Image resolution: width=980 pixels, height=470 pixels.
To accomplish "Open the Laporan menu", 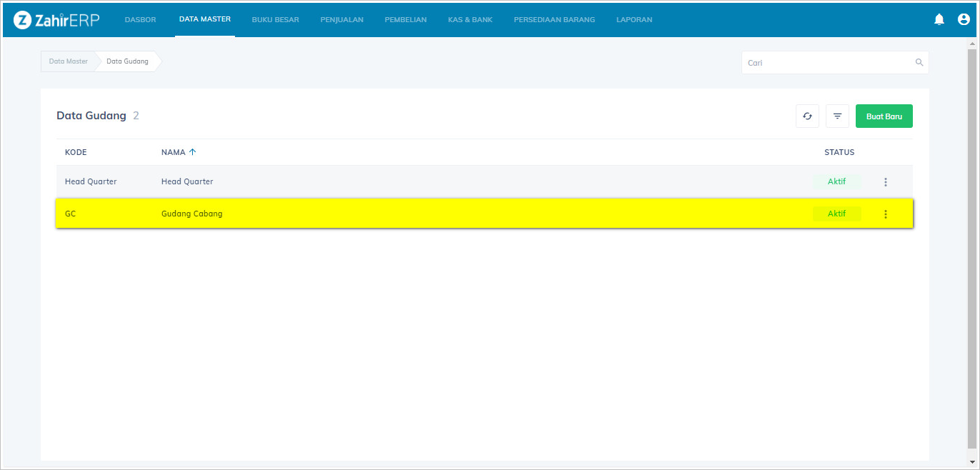I will (634, 20).
